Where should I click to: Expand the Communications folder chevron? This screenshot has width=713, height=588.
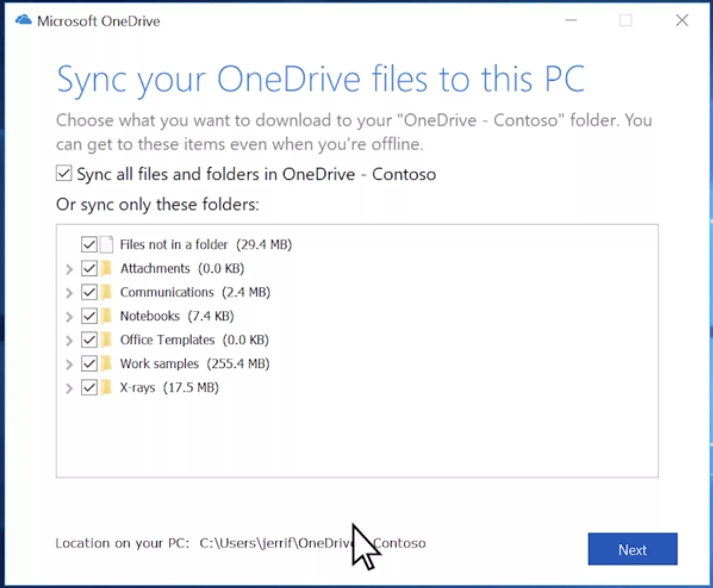[69, 293]
